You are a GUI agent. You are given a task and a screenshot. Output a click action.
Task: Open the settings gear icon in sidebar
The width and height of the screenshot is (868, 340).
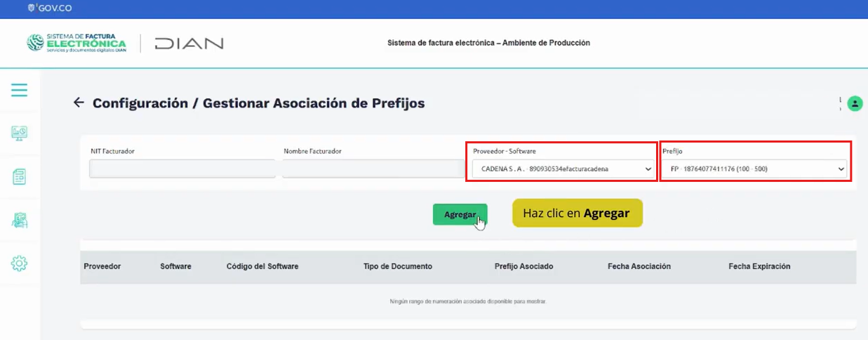[19, 263]
